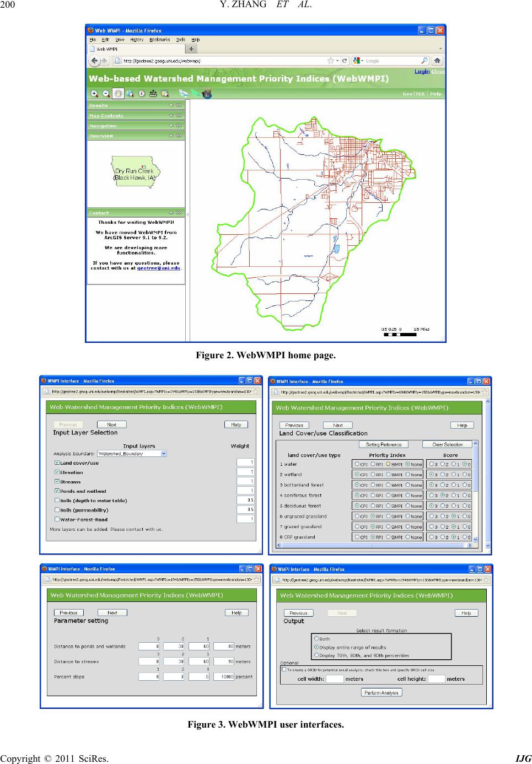The image size is (532, 764).
Task: Activate the Pan hand tool
Action: click(x=118, y=94)
